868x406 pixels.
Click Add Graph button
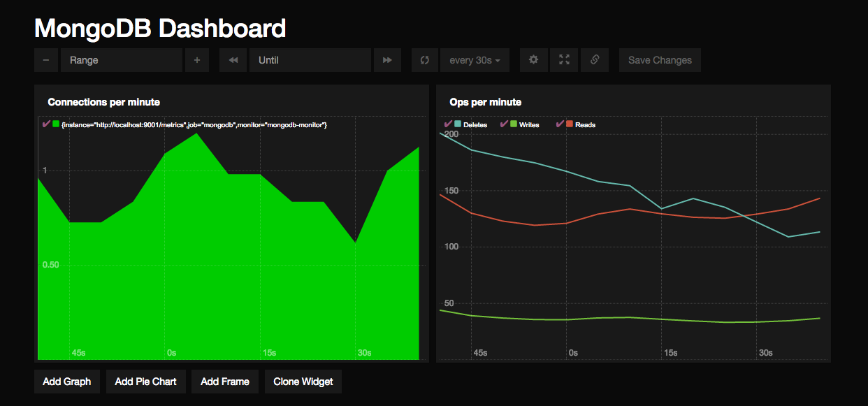[67, 382]
